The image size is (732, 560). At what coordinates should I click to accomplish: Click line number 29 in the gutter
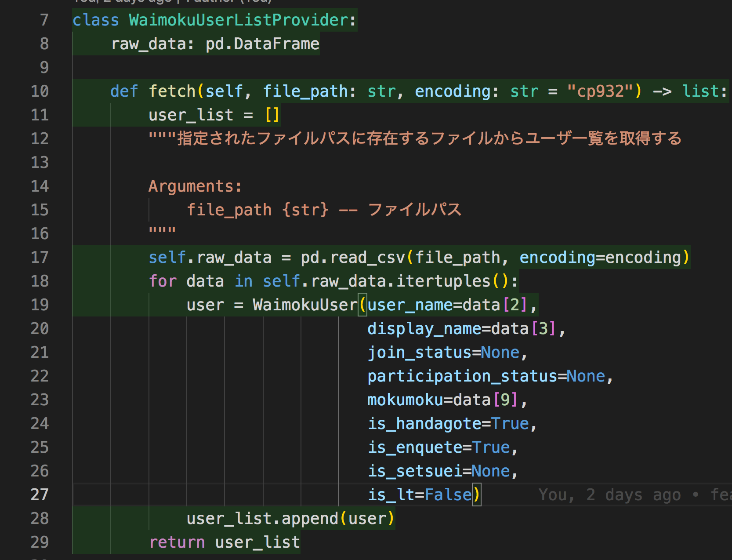[x=40, y=542]
